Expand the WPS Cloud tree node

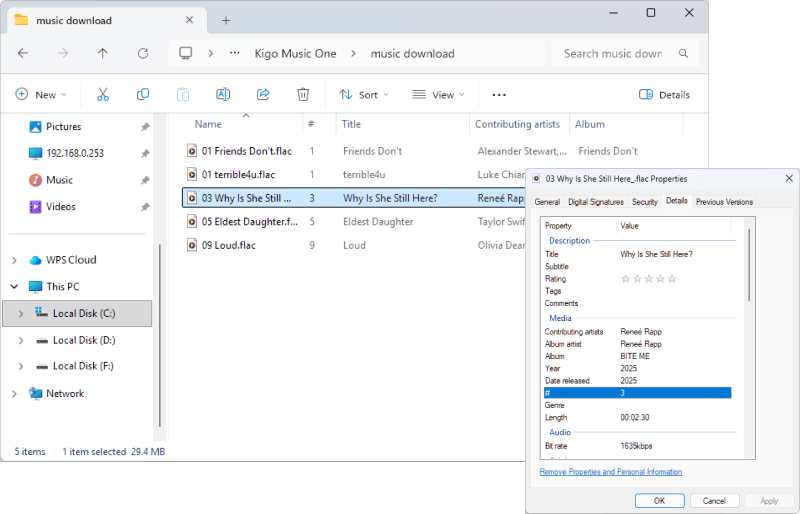[14, 260]
